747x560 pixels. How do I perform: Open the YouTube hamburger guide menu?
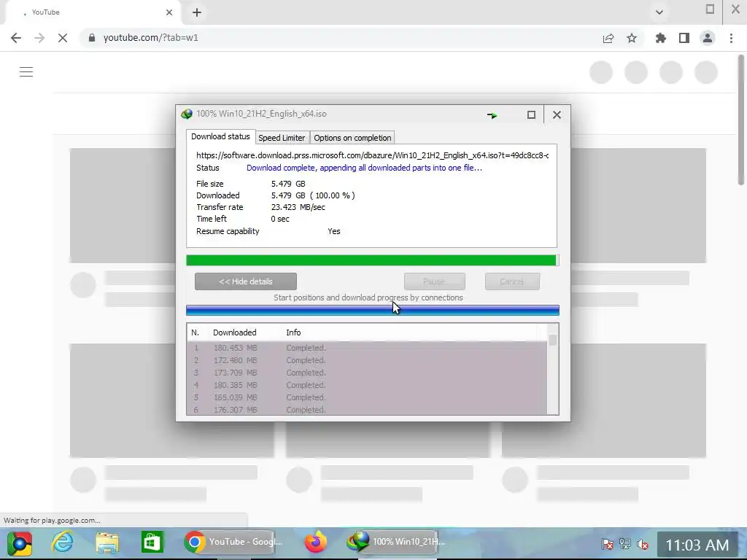click(x=26, y=72)
